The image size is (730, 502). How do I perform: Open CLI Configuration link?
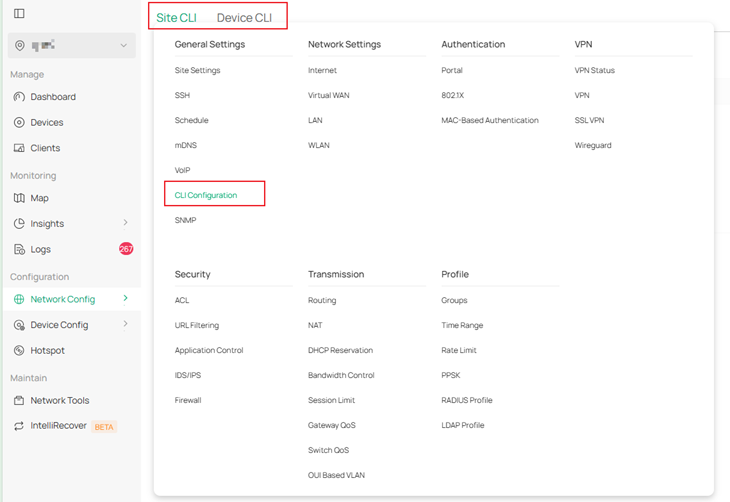[206, 195]
